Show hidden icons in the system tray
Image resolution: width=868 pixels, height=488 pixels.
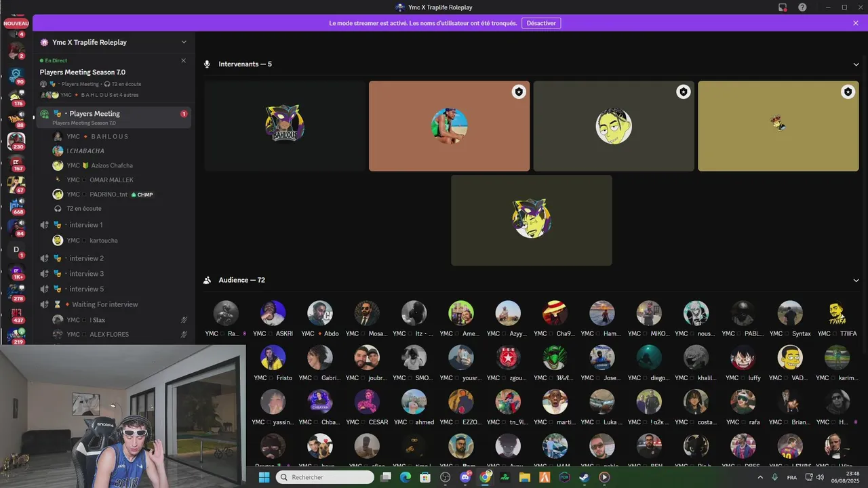click(759, 477)
